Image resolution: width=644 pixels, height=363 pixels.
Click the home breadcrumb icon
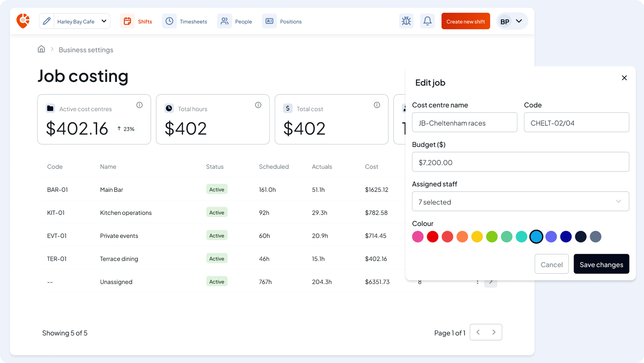point(41,49)
